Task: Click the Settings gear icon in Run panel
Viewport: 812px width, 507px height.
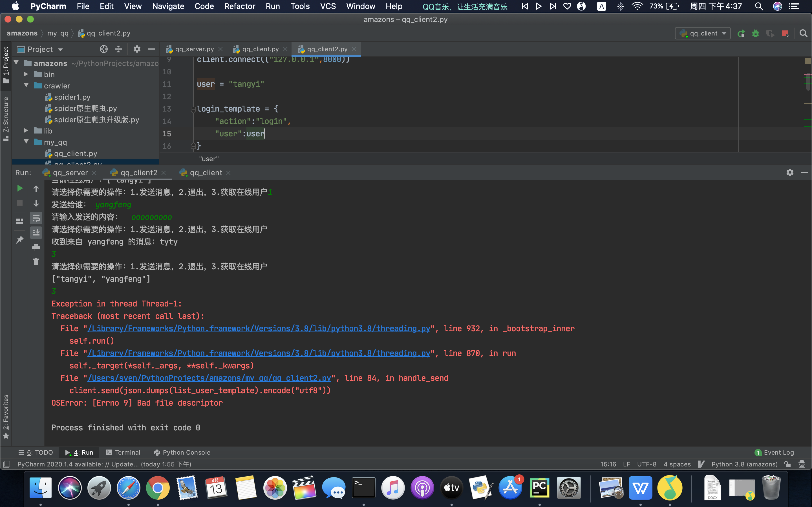Action: 790,172
